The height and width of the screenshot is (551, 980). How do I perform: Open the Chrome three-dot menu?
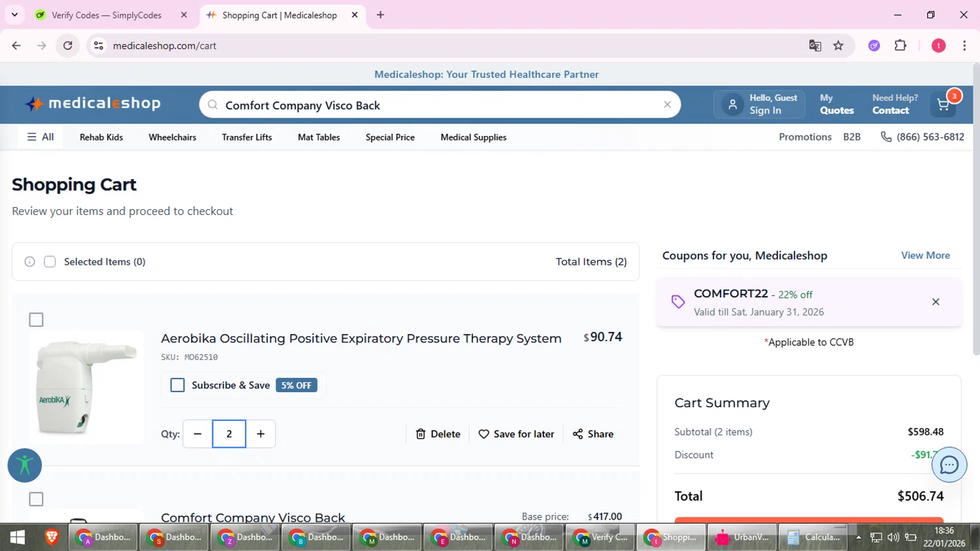964,46
